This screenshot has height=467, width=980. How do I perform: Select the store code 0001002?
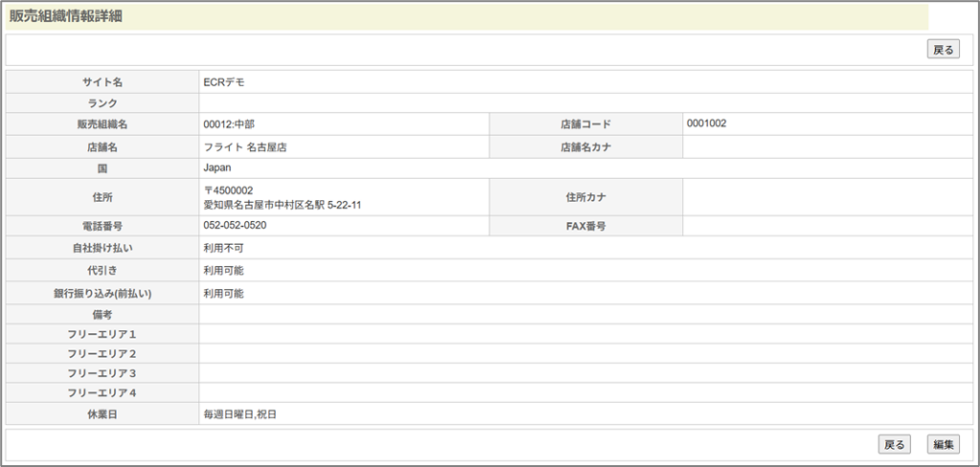(x=706, y=123)
